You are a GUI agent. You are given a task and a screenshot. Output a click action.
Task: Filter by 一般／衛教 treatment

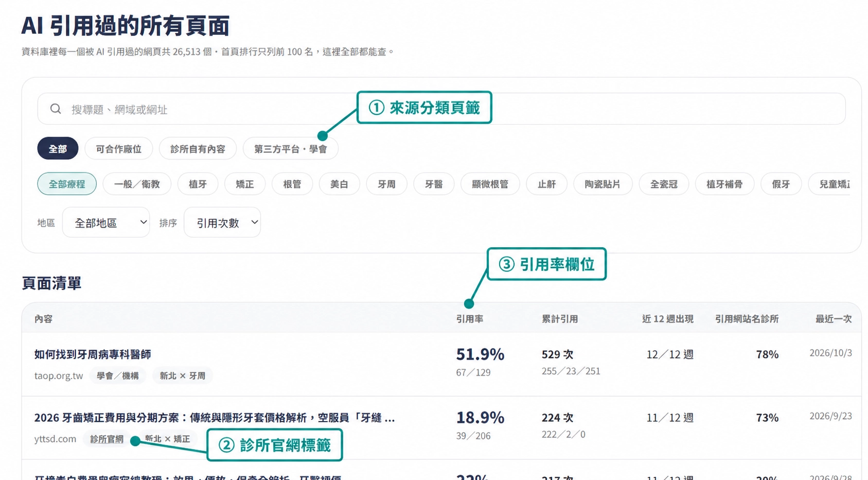(x=137, y=184)
